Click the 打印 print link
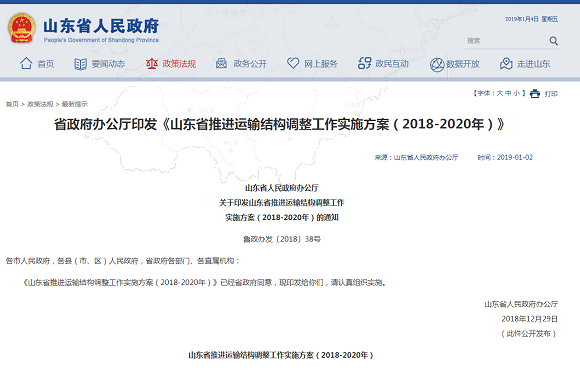 click(551, 94)
